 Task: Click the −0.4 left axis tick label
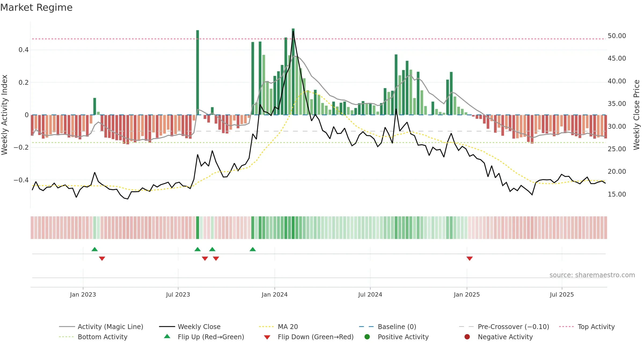tap(21, 180)
